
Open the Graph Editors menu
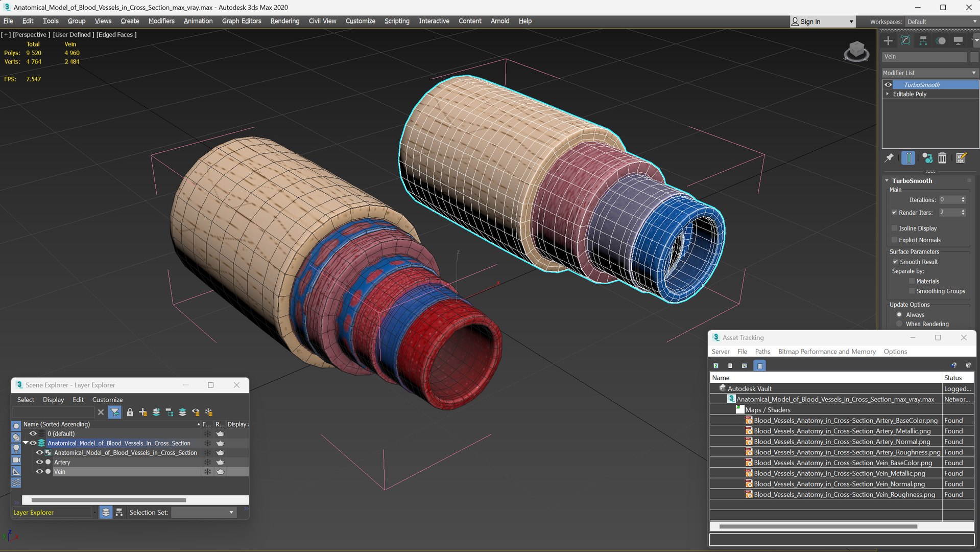pyautogui.click(x=242, y=21)
